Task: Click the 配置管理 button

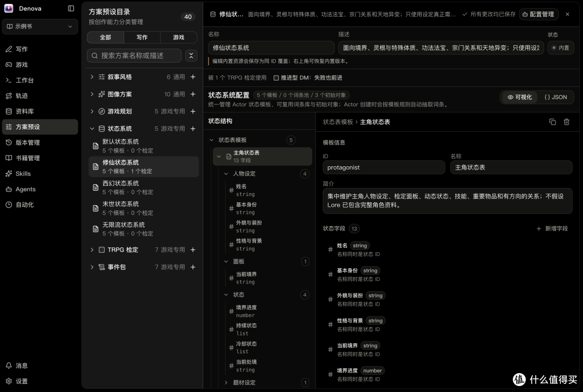Action: pyautogui.click(x=538, y=14)
